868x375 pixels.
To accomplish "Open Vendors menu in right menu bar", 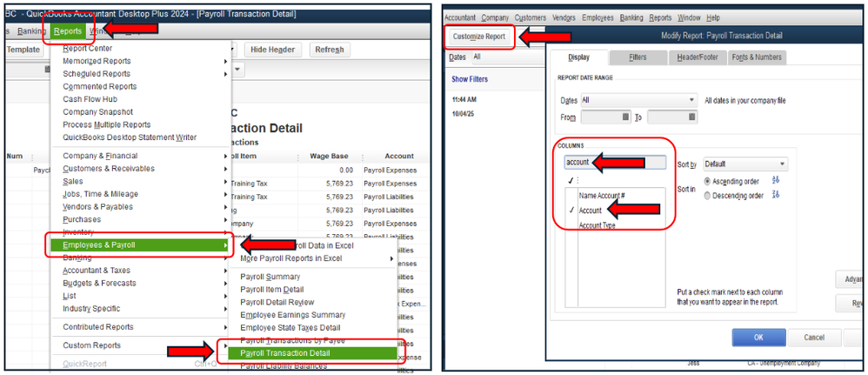I will 564,17.
